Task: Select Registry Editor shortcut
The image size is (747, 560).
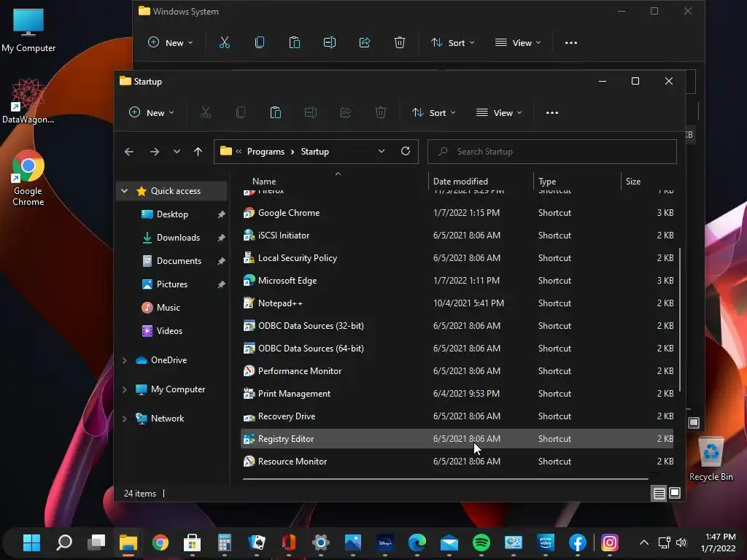Action: [457, 438]
